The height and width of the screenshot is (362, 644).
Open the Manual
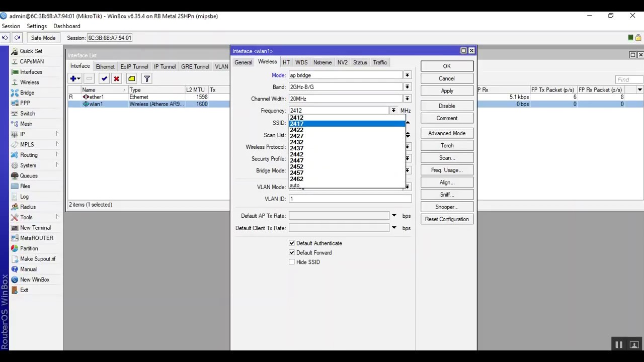[28, 269]
